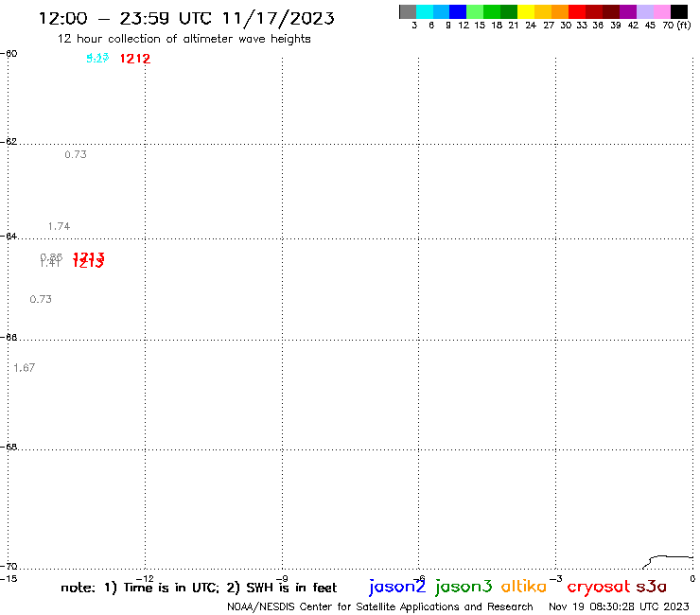Click the black swatch at the legend's end
The image size is (700, 615).
(679, 11)
